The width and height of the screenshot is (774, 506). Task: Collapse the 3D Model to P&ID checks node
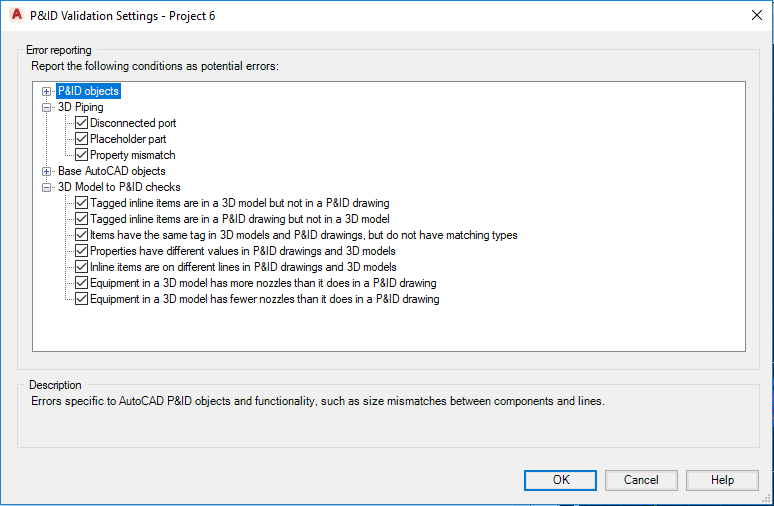pyautogui.click(x=47, y=187)
